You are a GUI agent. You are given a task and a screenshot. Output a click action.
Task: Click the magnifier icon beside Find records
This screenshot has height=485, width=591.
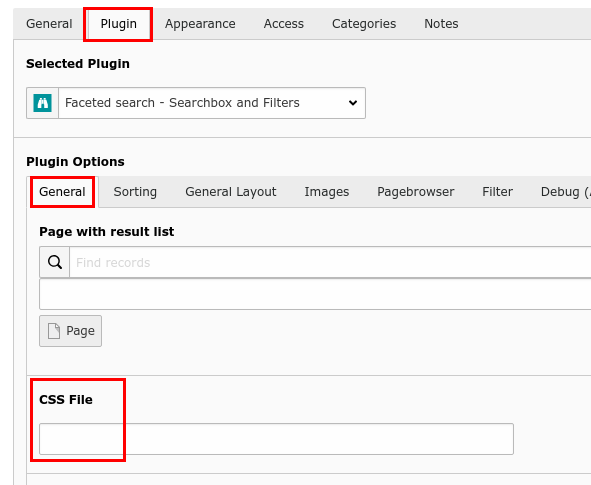55,262
